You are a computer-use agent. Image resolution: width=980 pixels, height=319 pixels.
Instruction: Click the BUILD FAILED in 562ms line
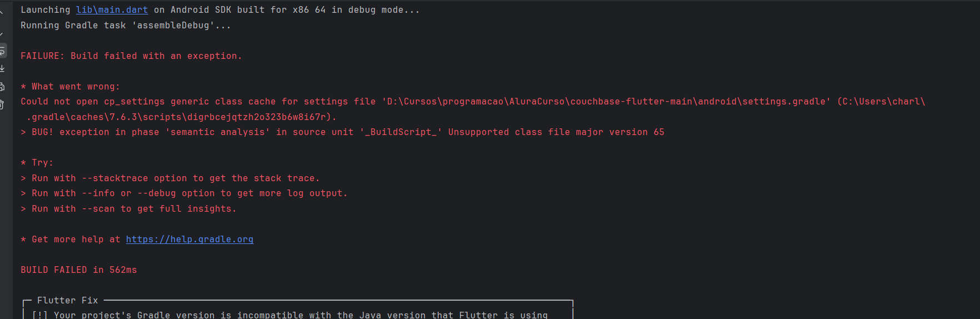[x=79, y=270]
